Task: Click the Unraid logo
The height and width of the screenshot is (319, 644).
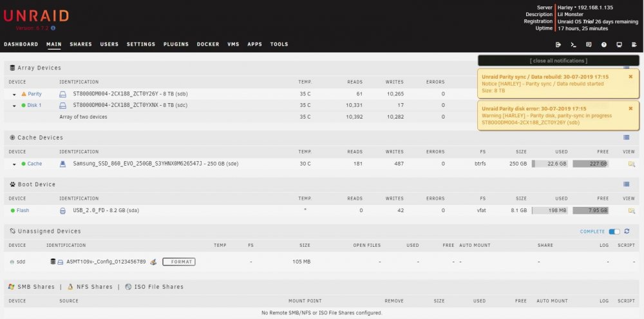Action: (x=36, y=17)
